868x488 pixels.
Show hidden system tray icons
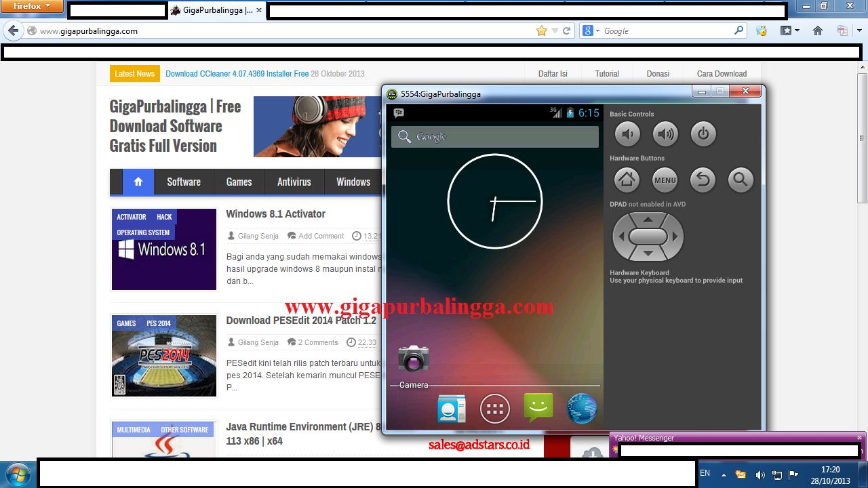723,475
